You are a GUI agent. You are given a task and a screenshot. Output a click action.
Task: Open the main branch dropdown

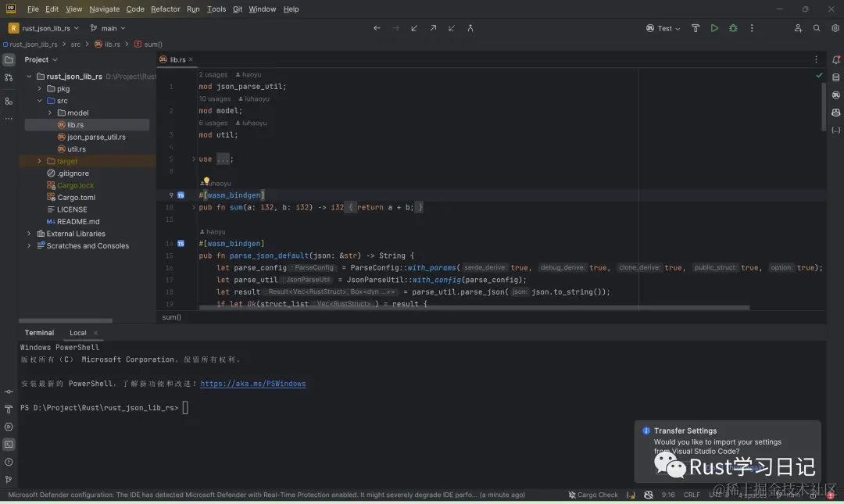(108, 28)
